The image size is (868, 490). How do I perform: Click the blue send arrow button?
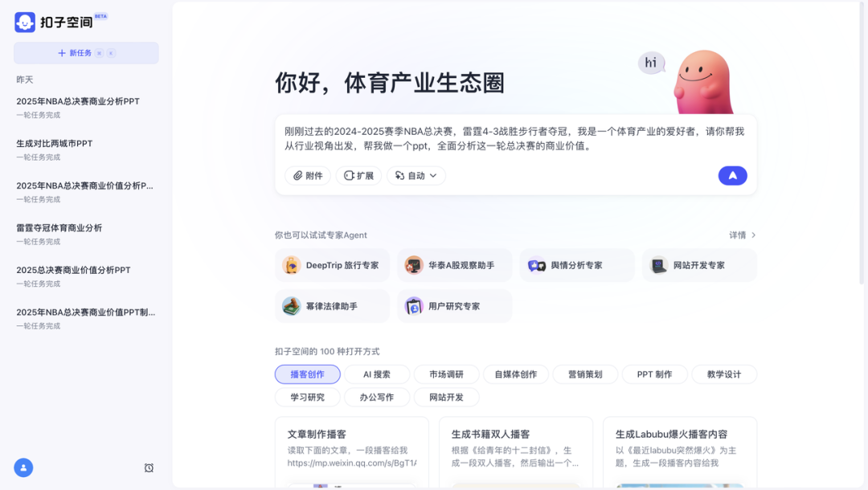click(x=732, y=175)
